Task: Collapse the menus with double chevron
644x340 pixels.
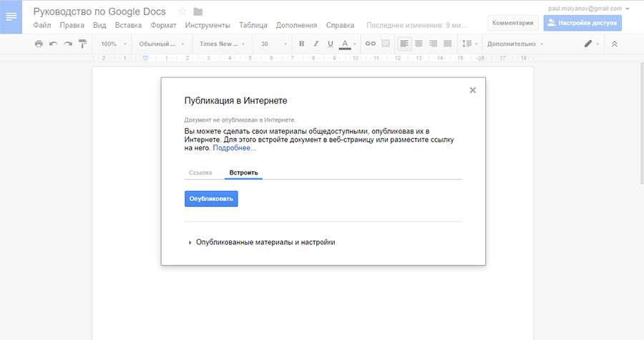Action: click(615, 44)
